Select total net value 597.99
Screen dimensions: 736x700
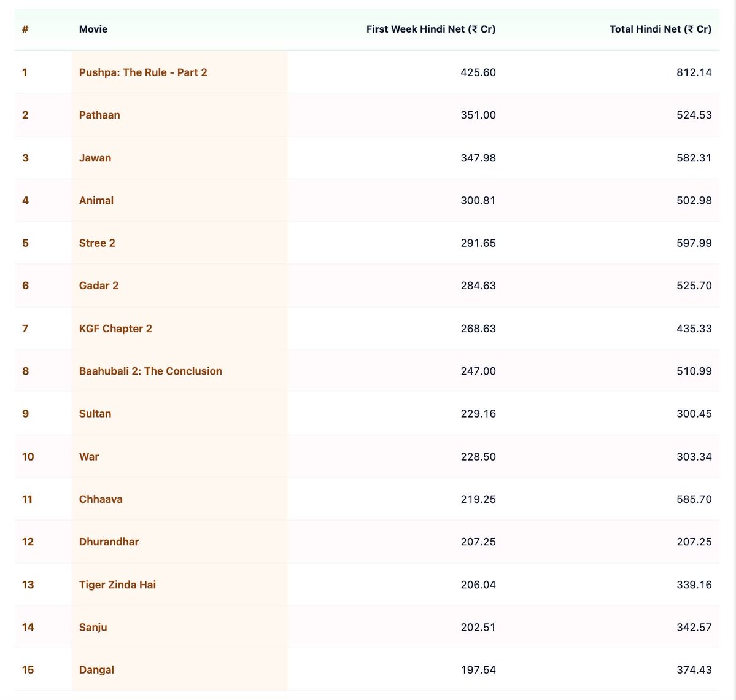click(x=694, y=243)
